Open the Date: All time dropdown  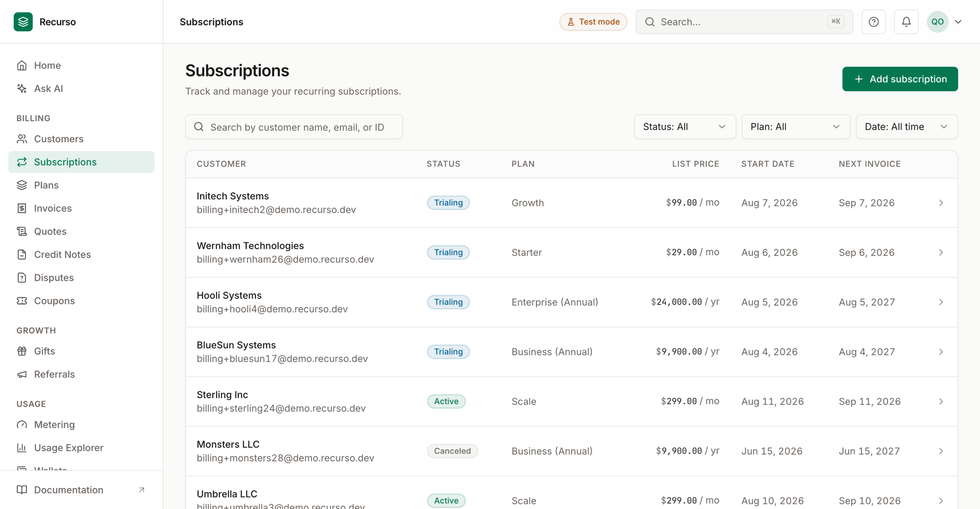pos(906,126)
